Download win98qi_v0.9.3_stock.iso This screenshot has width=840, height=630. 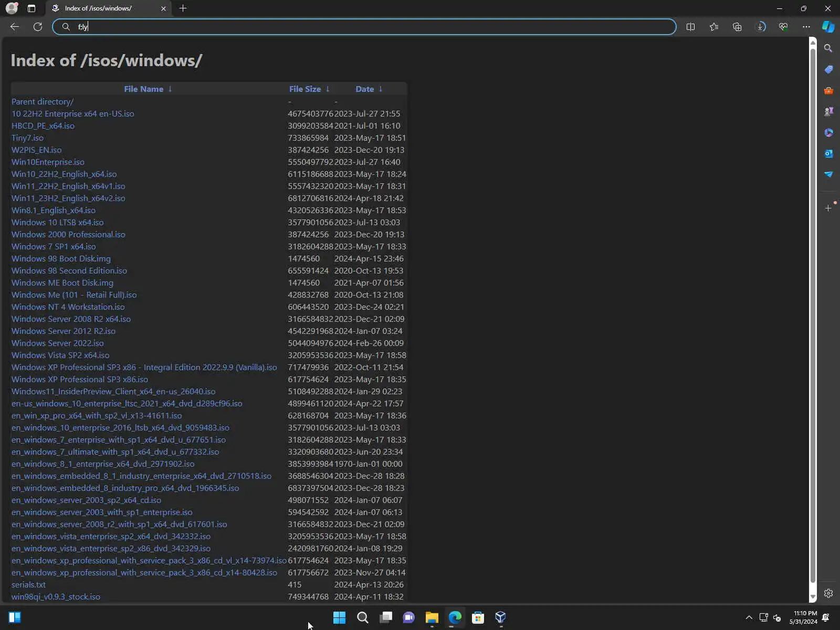(x=56, y=597)
